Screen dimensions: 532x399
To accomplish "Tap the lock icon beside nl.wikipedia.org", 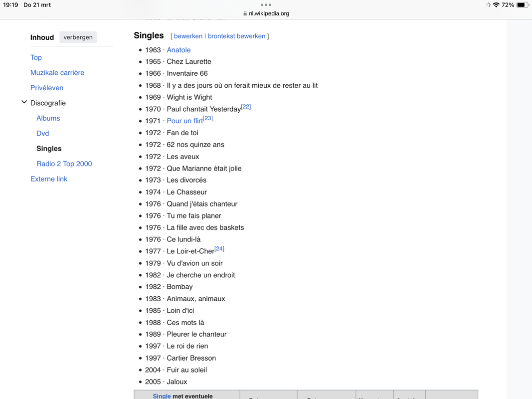I will coord(245,13).
